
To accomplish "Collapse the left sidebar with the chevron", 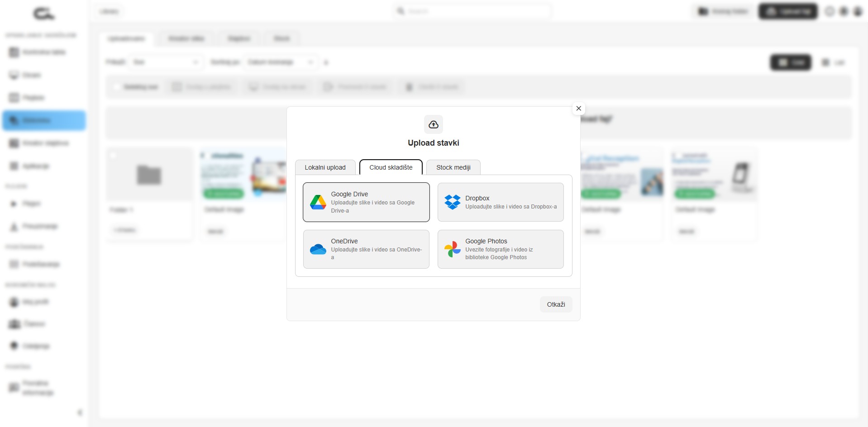I will (x=80, y=413).
